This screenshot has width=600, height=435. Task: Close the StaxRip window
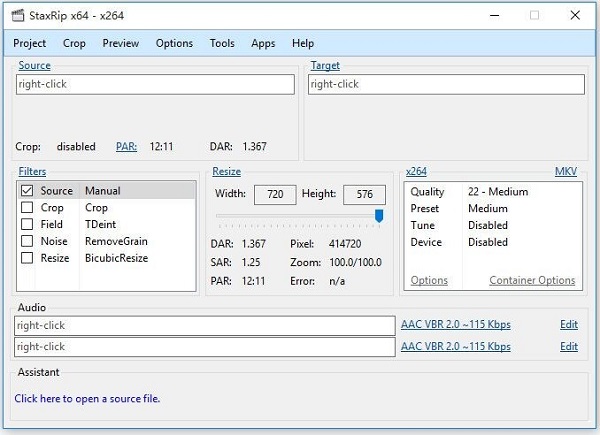point(575,15)
